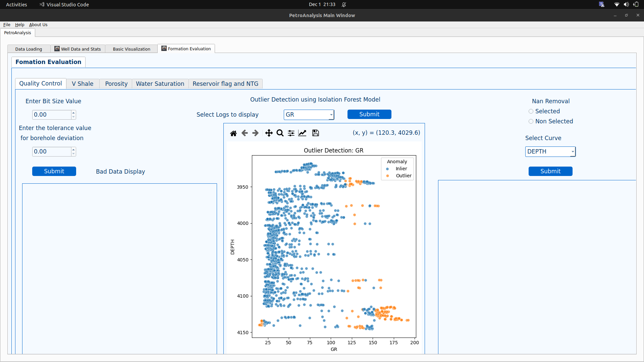Screen dimensions: 644x362
Task: Open the Basic Visualization tab
Action: [x=131, y=49]
